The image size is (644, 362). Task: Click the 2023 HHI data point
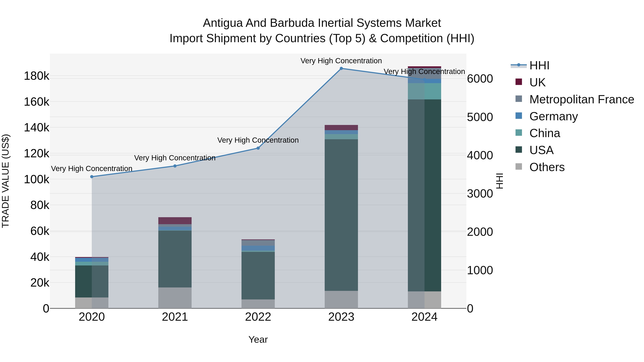coord(341,68)
